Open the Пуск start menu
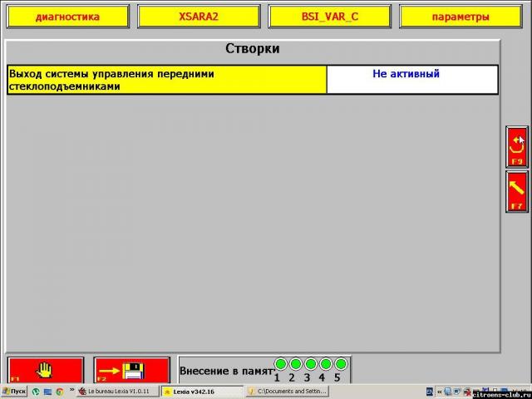Viewport: 532px width, 399px height. 14,392
